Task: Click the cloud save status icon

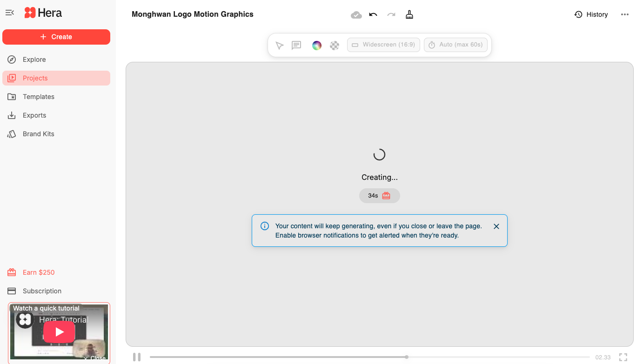Action: pos(356,15)
